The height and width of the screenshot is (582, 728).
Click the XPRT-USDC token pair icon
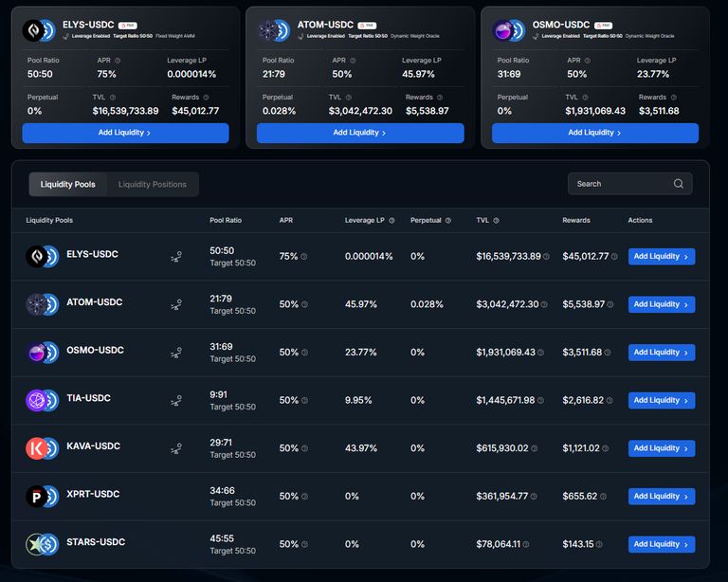(42, 496)
